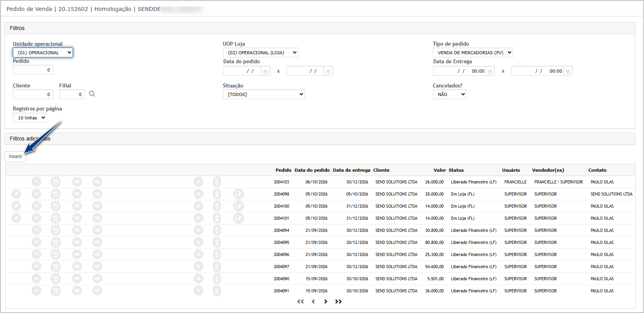Open calendar for Data do pedido end date
The height and width of the screenshot is (313, 644).
click(x=328, y=71)
